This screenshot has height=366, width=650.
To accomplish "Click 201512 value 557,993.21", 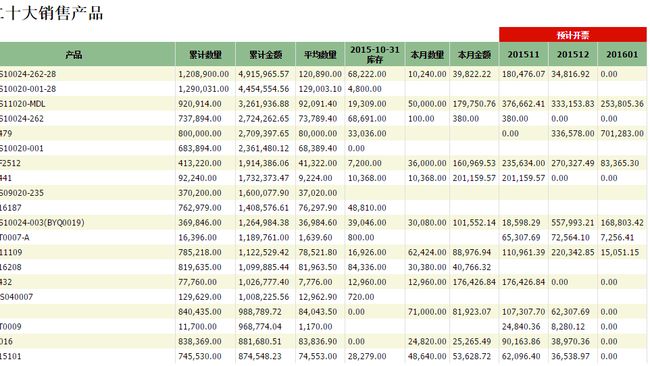I will click(573, 223).
